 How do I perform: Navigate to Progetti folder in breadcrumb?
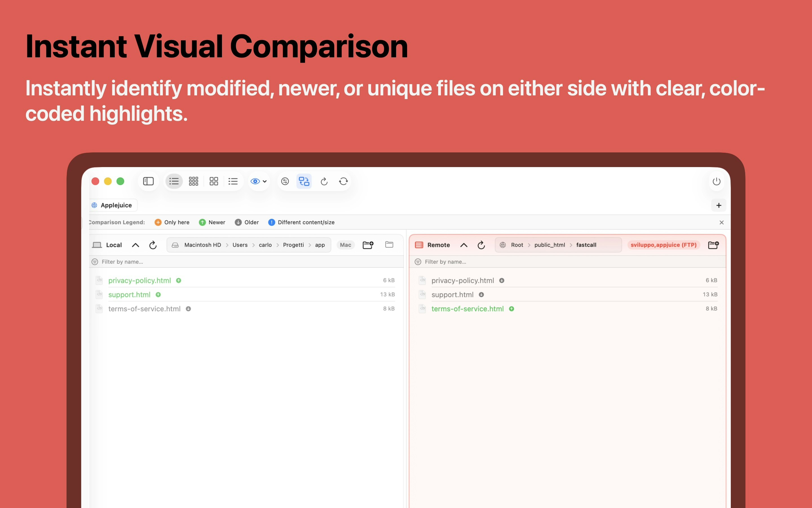coord(293,245)
